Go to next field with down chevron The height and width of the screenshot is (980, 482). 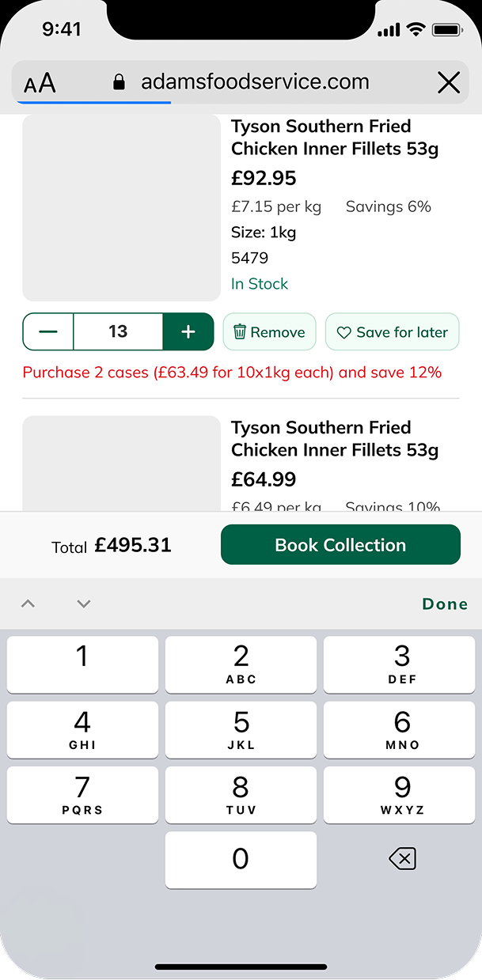[84, 604]
